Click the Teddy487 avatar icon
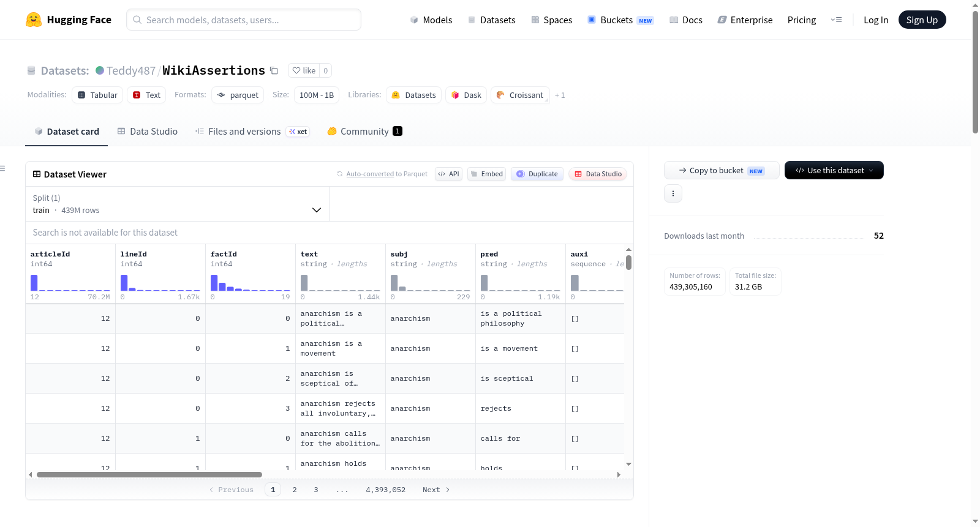This screenshot has width=980, height=527. coord(100,70)
